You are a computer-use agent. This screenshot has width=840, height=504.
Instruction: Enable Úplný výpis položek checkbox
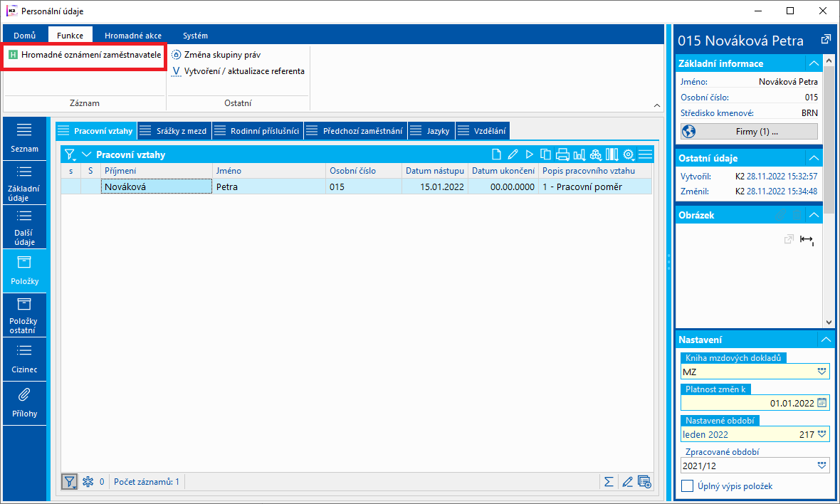coord(688,485)
